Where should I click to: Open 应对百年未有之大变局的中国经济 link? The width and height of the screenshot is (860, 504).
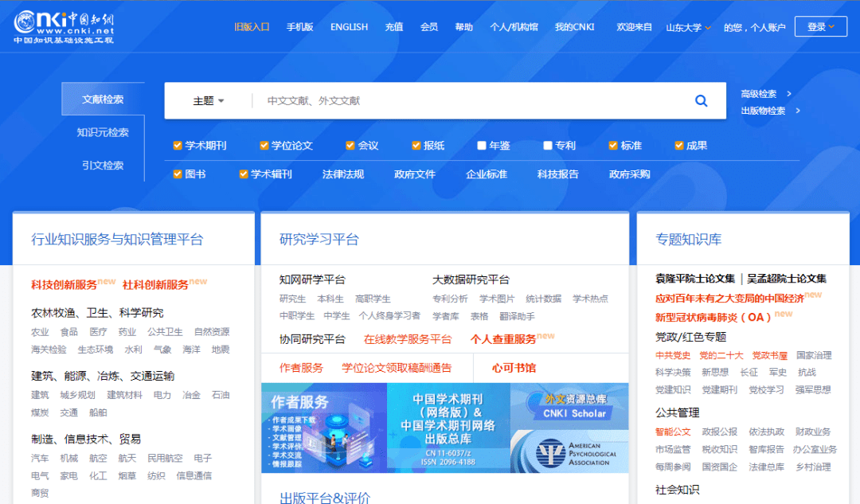click(x=729, y=299)
